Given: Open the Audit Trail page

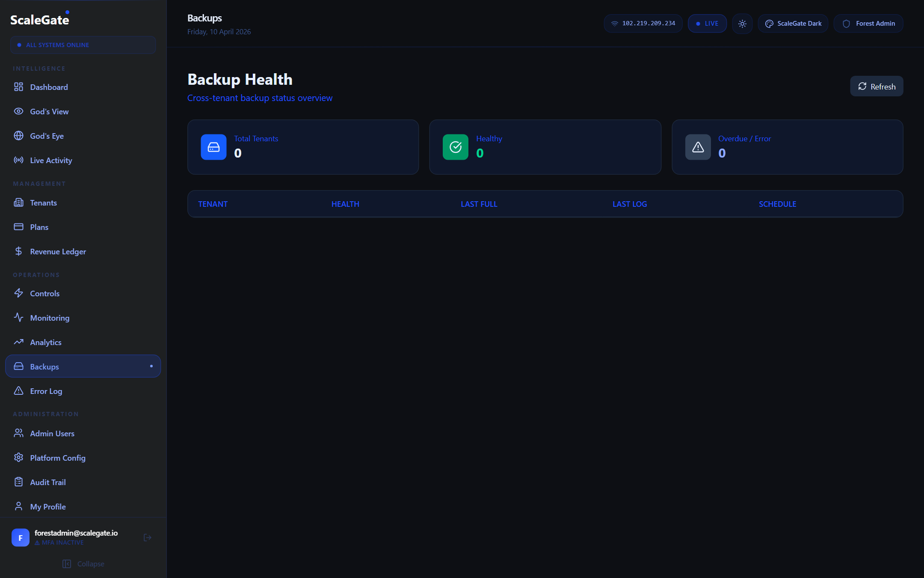Looking at the screenshot, I should click(x=48, y=482).
